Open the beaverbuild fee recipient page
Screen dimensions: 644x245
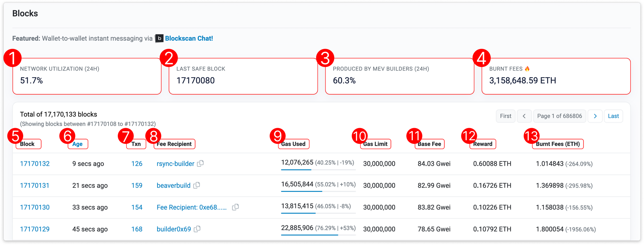pyautogui.click(x=174, y=186)
